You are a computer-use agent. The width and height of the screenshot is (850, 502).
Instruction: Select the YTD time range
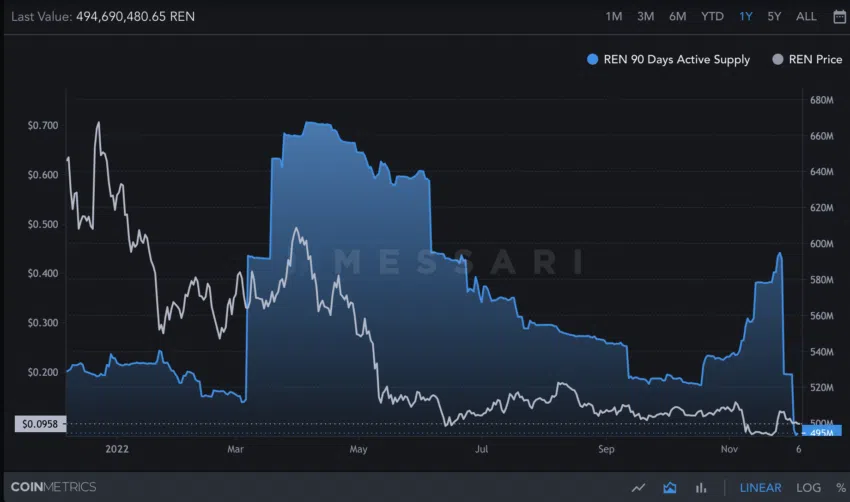(712, 17)
